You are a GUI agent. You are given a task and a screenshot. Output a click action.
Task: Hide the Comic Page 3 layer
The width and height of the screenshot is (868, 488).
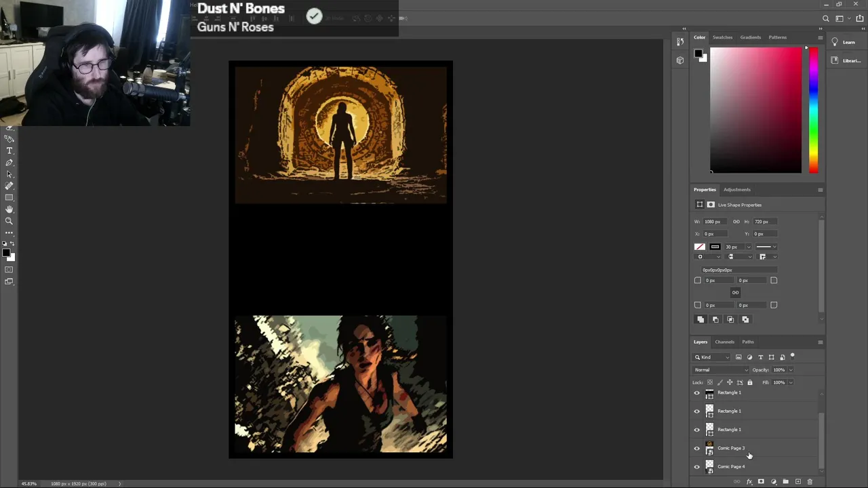tap(696, 448)
